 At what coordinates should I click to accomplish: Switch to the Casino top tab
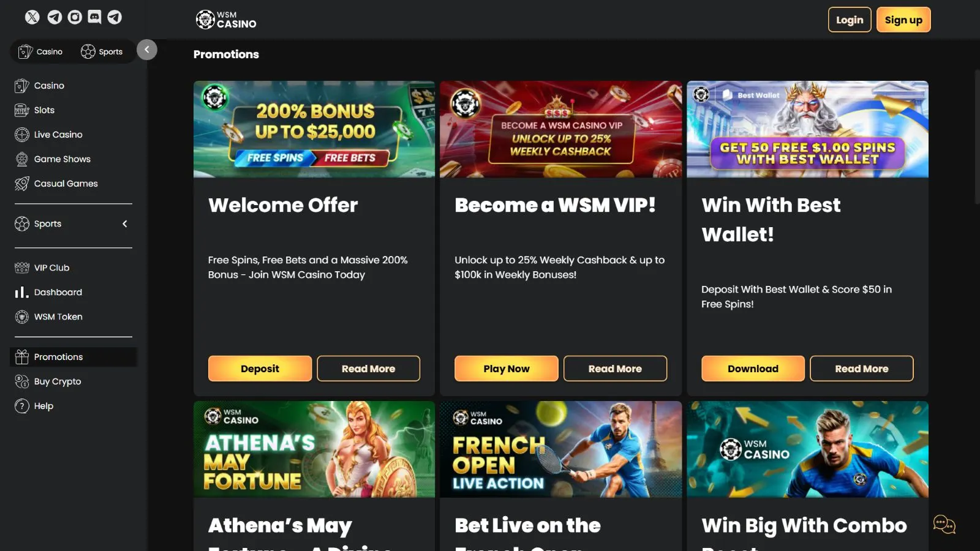41,51
